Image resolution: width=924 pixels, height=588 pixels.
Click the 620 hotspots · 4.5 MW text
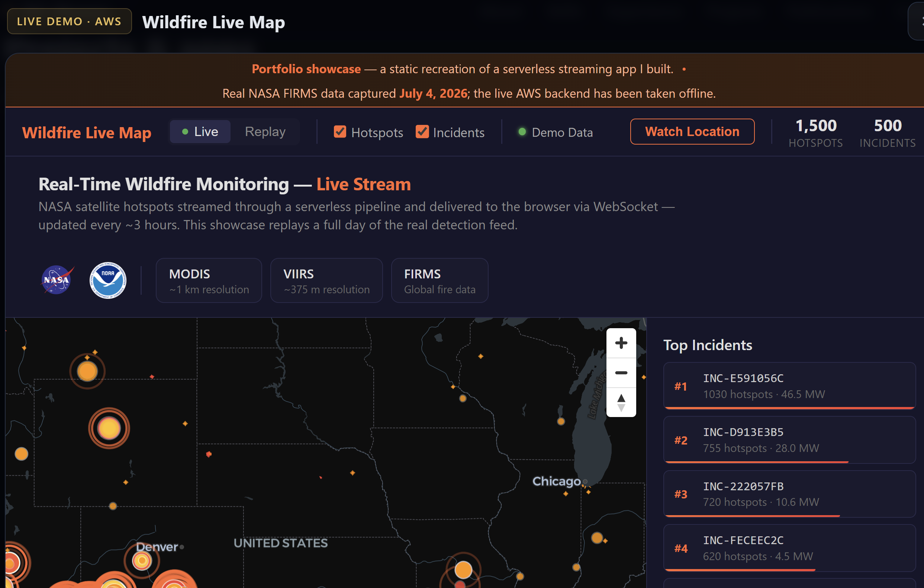click(x=757, y=556)
